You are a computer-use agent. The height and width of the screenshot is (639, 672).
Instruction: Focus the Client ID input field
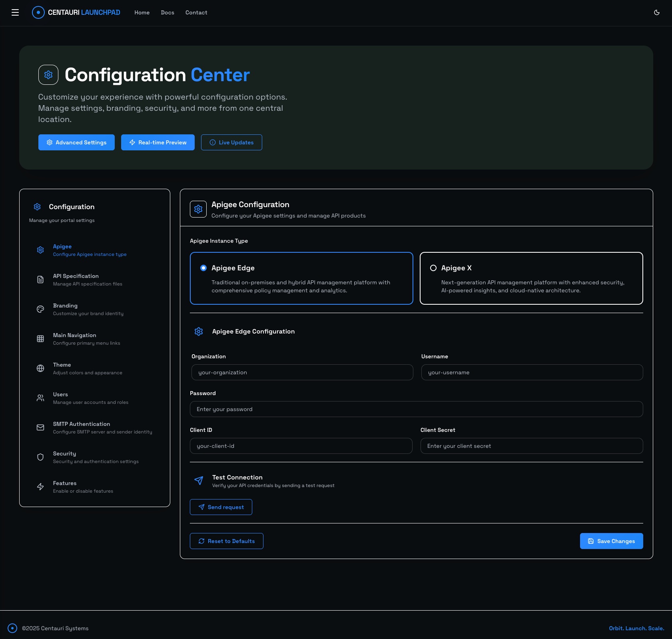[x=301, y=446]
